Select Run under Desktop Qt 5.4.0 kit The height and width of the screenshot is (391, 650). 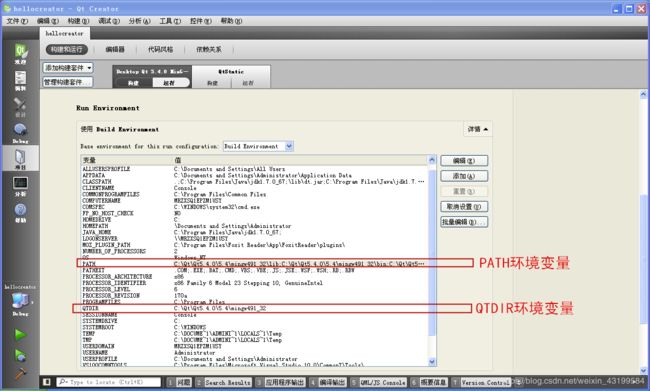click(x=170, y=83)
